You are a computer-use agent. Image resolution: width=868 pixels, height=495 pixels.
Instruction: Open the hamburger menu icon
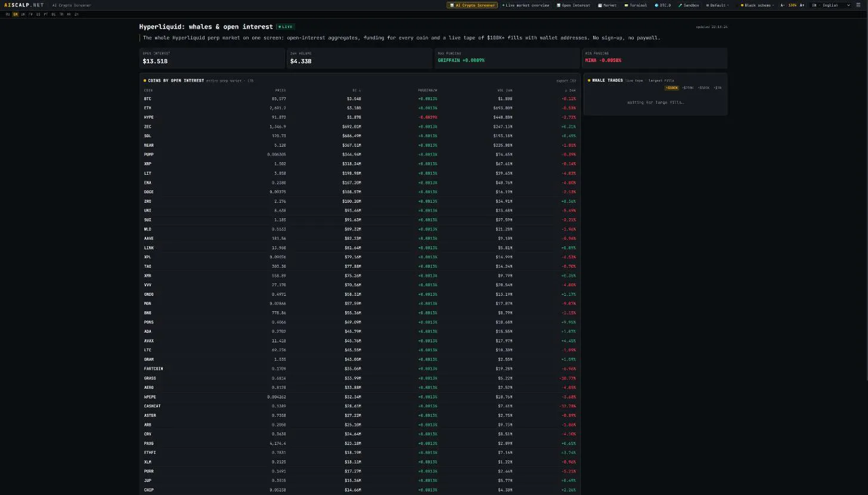click(858, 5)
